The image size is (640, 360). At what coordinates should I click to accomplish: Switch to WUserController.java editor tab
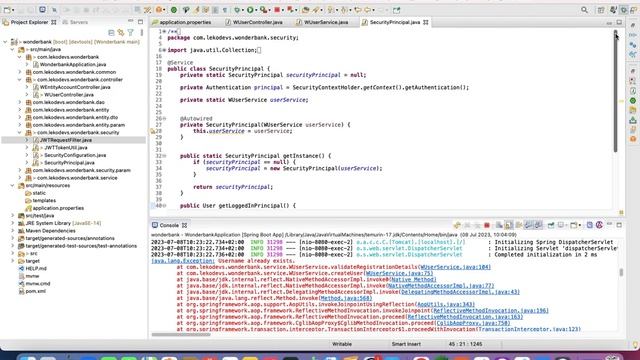pyautogui.click(x=257, y=22)
